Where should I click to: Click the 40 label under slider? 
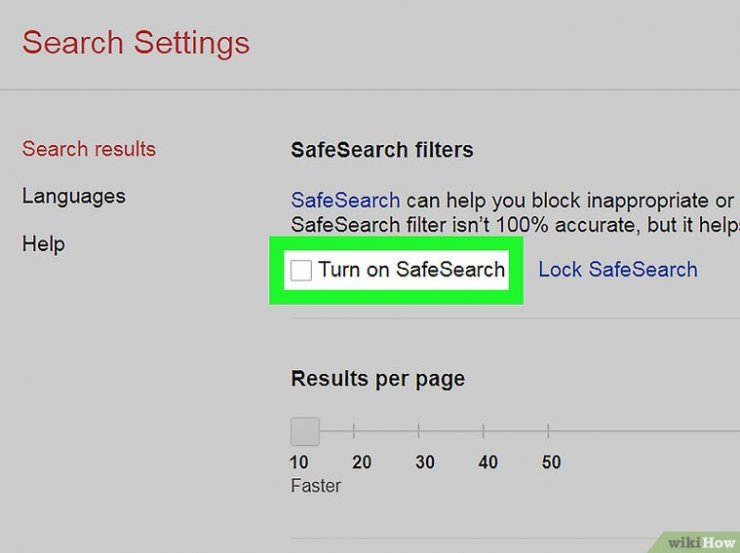point(488,462)
